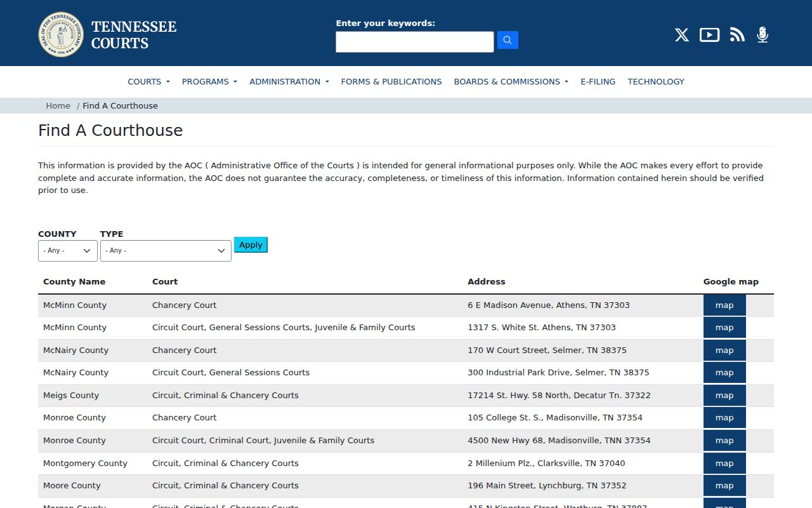Screen dimensions: 812x508
Task: Click the Court column header
Action: click(165, 282)
